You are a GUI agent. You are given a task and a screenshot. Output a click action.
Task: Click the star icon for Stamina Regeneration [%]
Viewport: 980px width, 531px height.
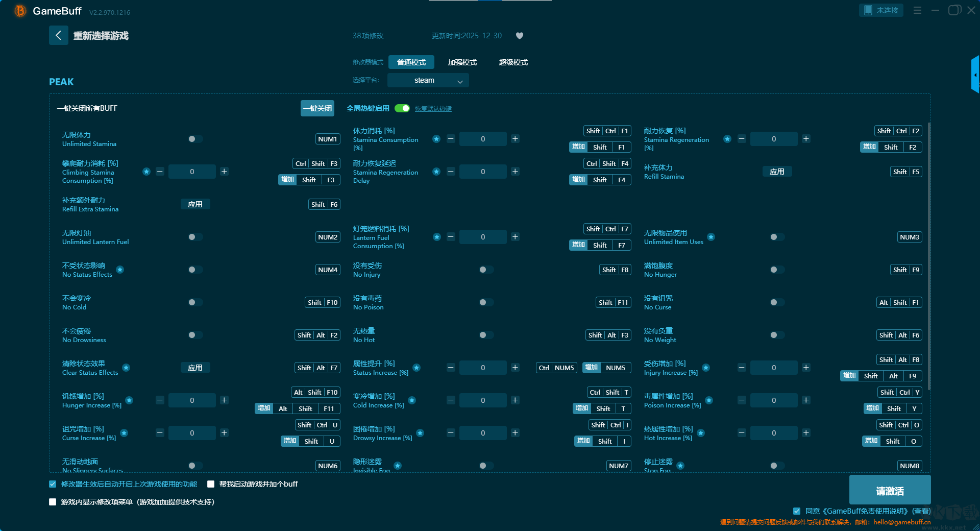tap(727, 139)
